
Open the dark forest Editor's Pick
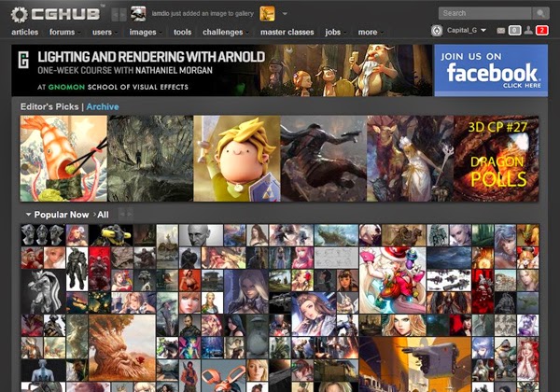point(150,159)
